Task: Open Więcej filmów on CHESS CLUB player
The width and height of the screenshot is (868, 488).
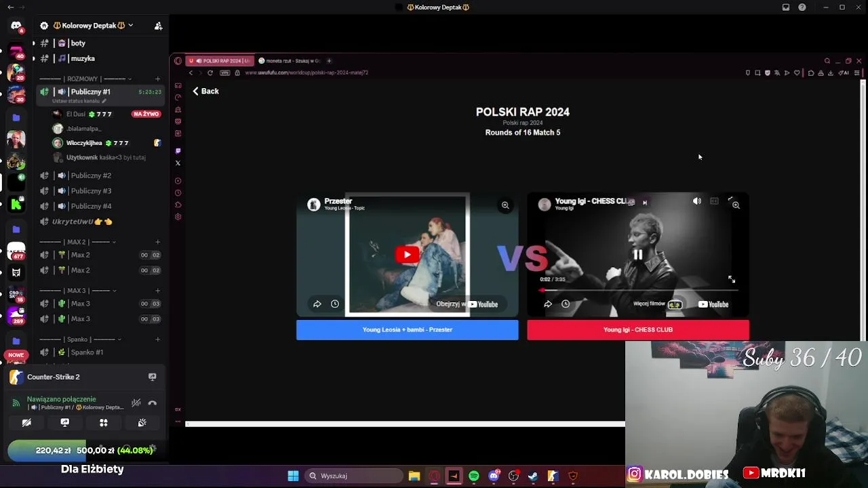Action: (657, 304)
